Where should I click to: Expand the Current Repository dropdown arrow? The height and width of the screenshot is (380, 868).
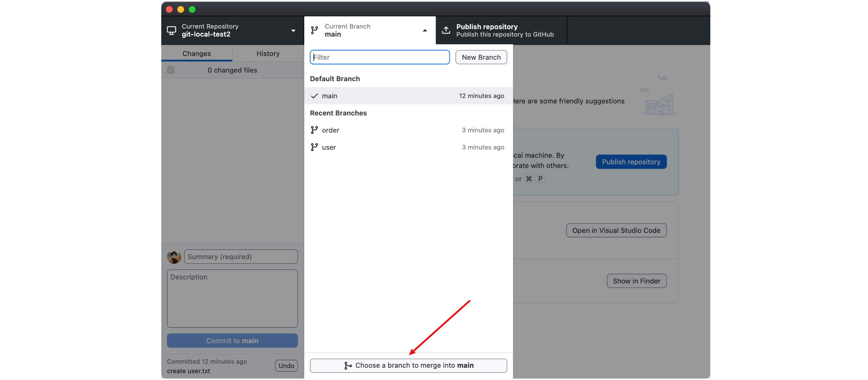point(293,31)
